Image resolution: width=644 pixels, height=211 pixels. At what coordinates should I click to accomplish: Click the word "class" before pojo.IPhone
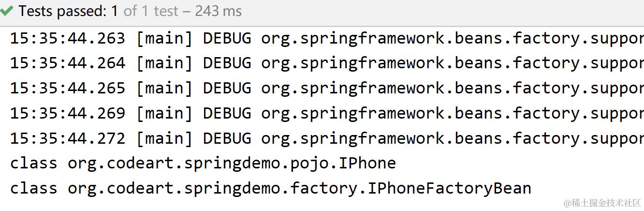[x=34, y=164]
